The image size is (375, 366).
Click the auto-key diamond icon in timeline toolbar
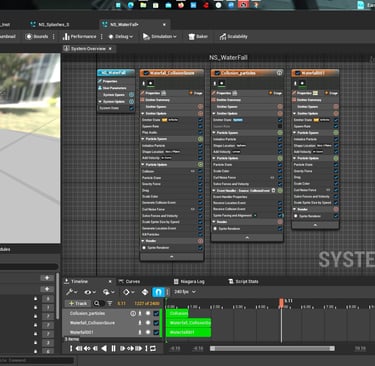point(145,292)
